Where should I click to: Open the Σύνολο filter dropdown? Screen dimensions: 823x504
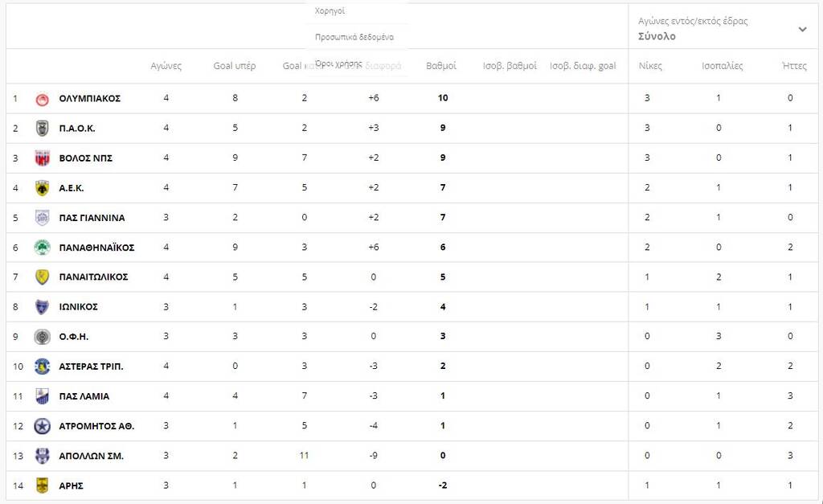click(x=657, y=36)
